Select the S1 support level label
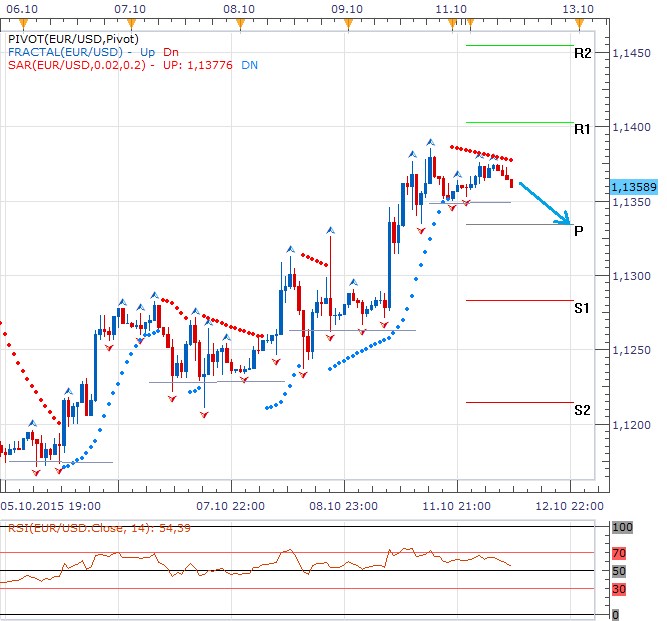667x621 pixels. coord(582,307)
